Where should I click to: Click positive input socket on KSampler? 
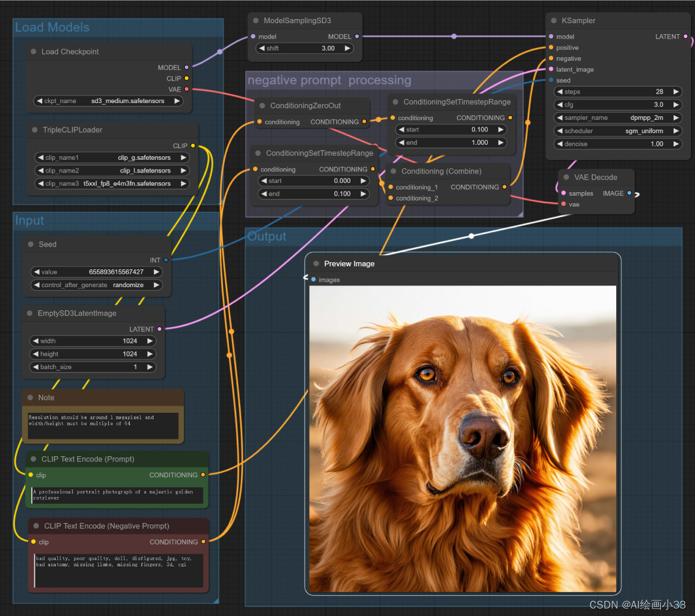[551, 47]
